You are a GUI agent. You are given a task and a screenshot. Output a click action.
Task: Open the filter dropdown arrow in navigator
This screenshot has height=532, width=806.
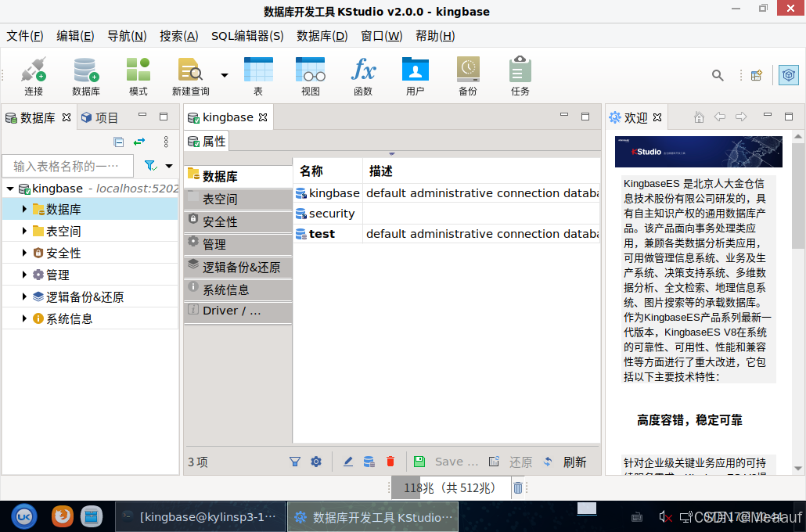tap(169, 166)
